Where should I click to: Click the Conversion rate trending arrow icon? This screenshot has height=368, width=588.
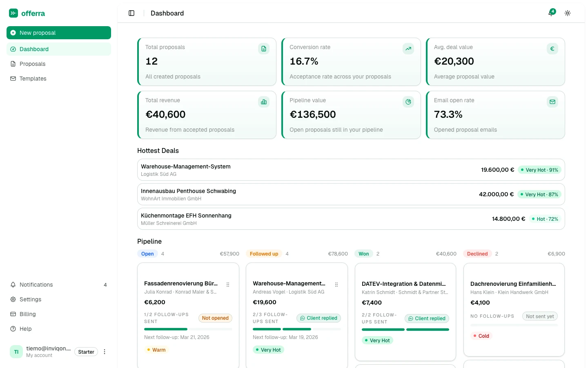point(408,49)
